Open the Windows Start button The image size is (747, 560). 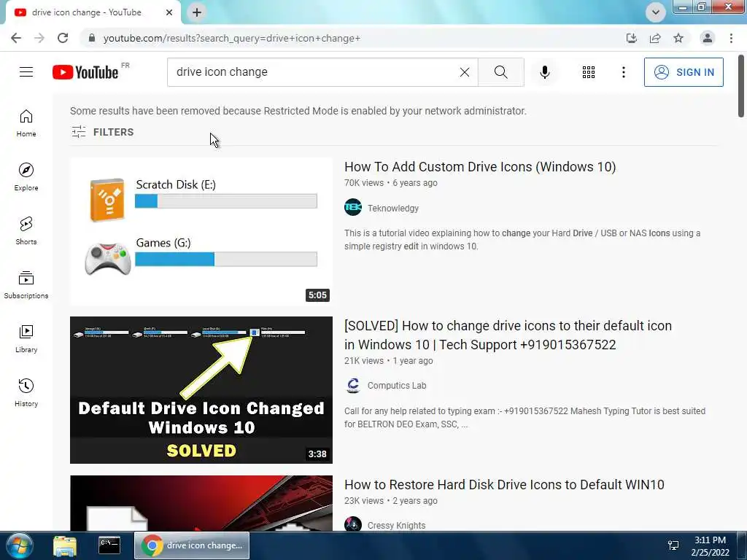tap(19, 545)
